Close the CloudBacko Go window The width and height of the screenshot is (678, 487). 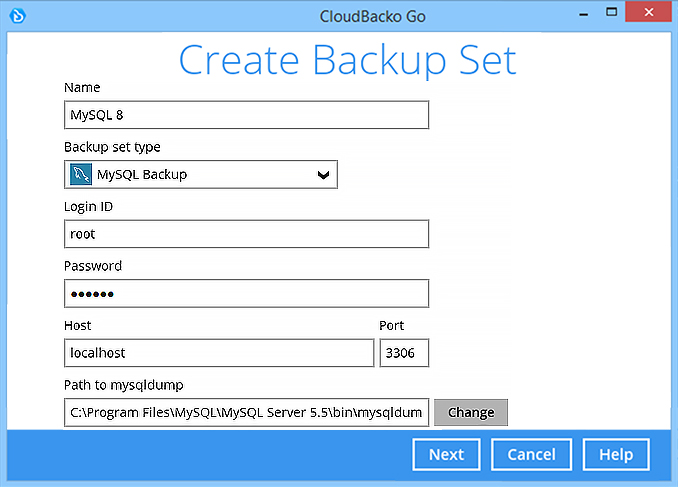click(x=649, y=12)
